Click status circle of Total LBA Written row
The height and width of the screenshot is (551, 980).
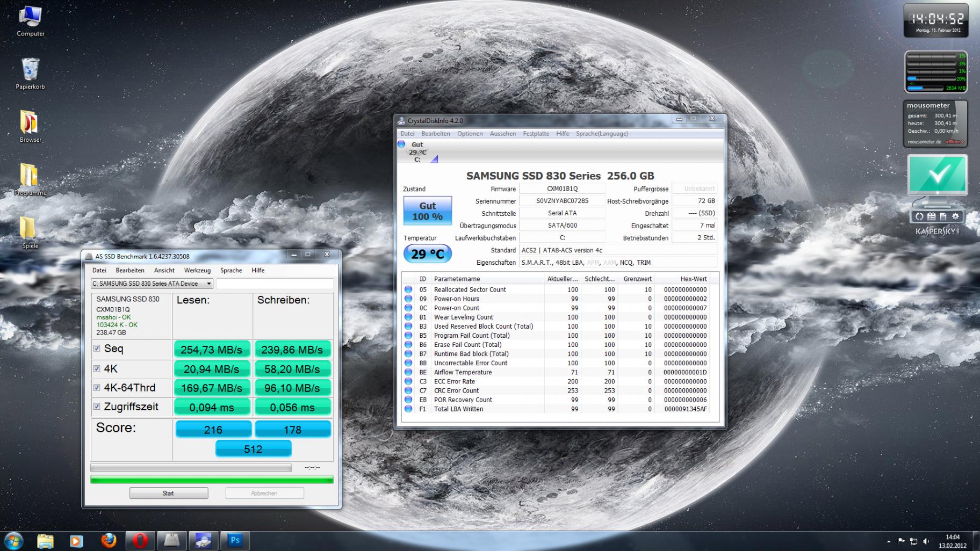click(408, 409)
